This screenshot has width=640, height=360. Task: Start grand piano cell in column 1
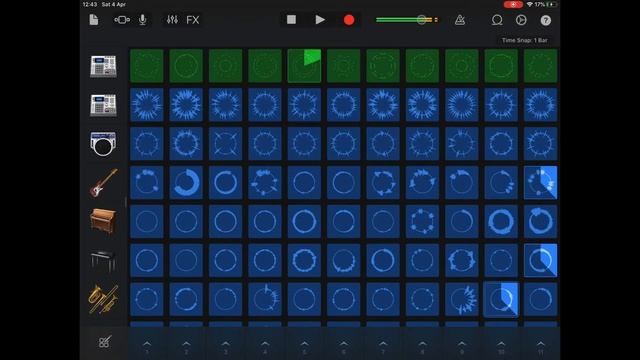147,260
